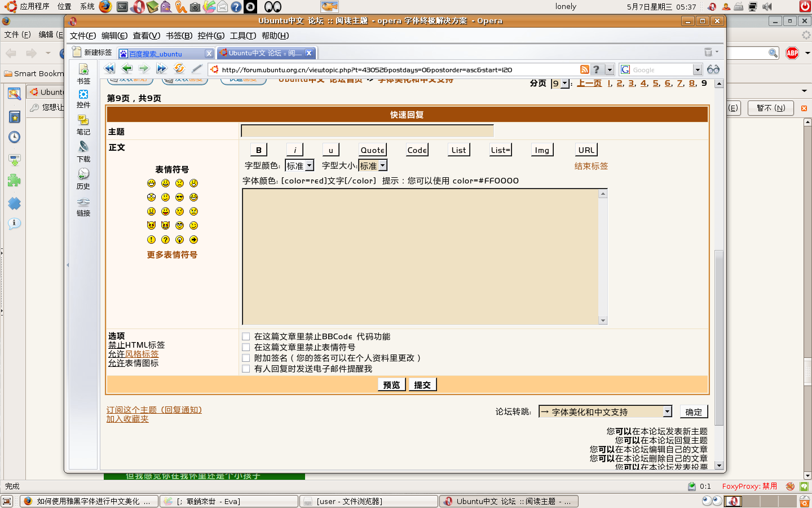Open a new tab via 新建标签
The height and width of the screenshot is (508, 812).
tap(92, 52)
